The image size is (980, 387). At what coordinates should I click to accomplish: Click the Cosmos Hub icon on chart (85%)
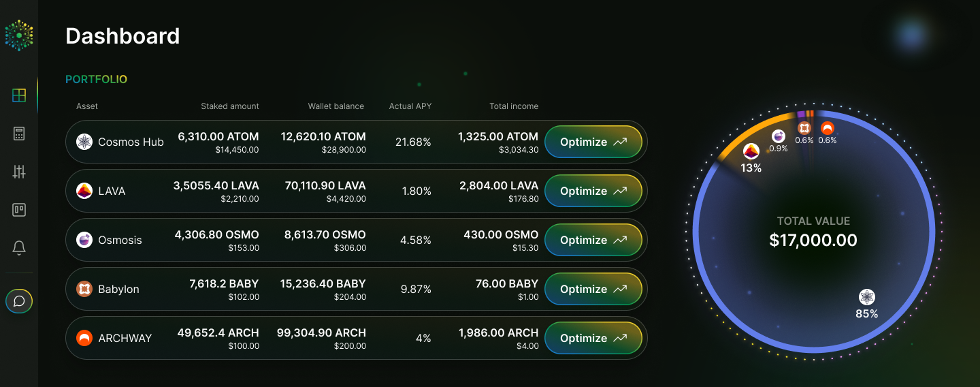coord(867,297)
